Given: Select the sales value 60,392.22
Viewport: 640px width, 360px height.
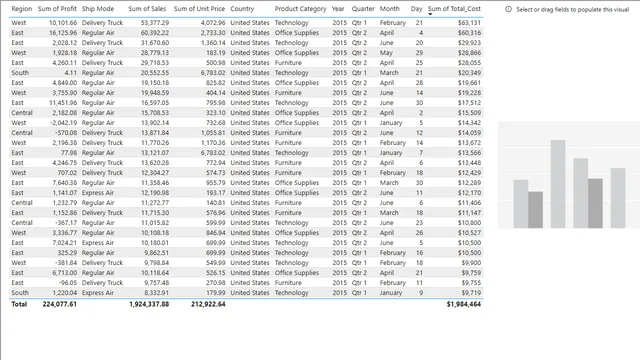Looking at the screenshot, I should coord(155,33).
